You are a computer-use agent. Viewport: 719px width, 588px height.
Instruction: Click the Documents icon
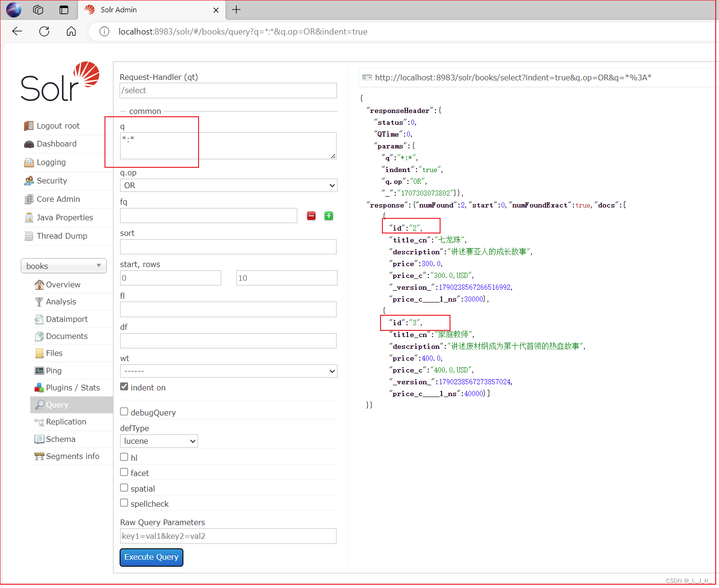[x=39, y=336]
